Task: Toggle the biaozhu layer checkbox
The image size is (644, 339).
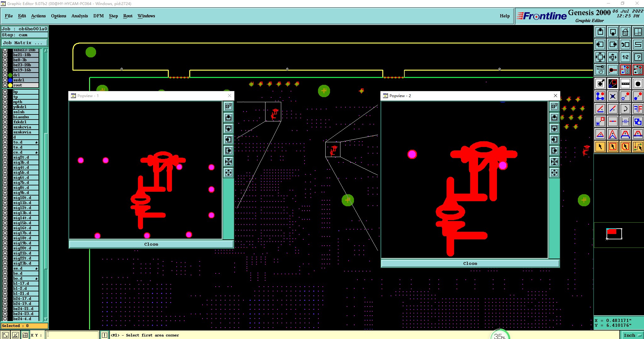Action: click(x=5, y=117)
